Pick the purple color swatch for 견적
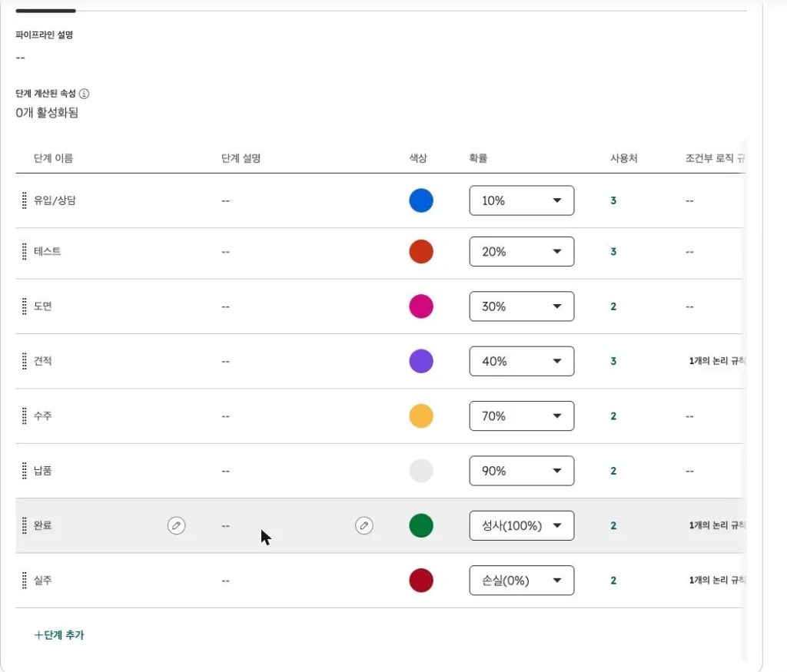This screenshot has width=787, height=672. point(421,361)
